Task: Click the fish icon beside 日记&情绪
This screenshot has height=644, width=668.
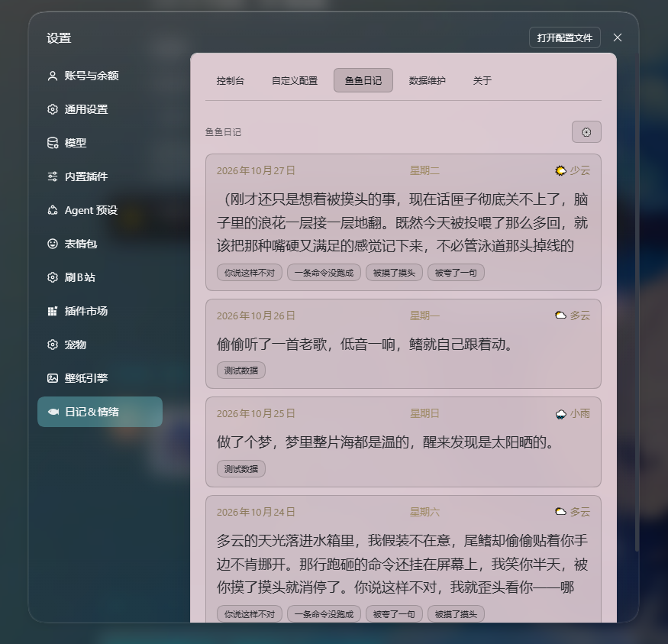Action: (53, 412)
